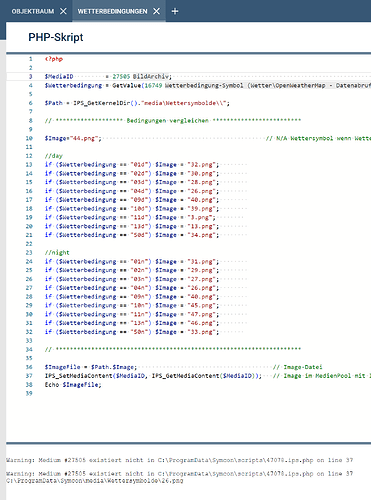Click the $Wetterbedingung GetValue line

coord(208,85)
